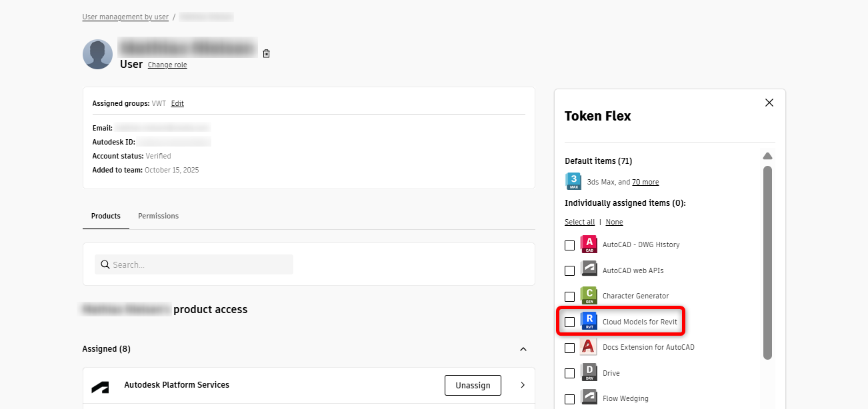Image resolution: width=868 pixels, height=409 pixels.
Task: Click the product Search field
Action: tap(200, 264)
